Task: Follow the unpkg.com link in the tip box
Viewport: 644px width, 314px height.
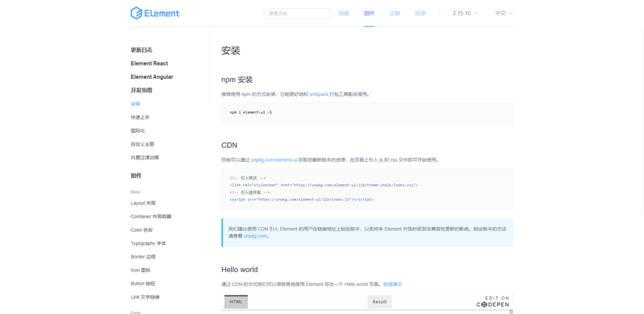Action: point(255,236)
